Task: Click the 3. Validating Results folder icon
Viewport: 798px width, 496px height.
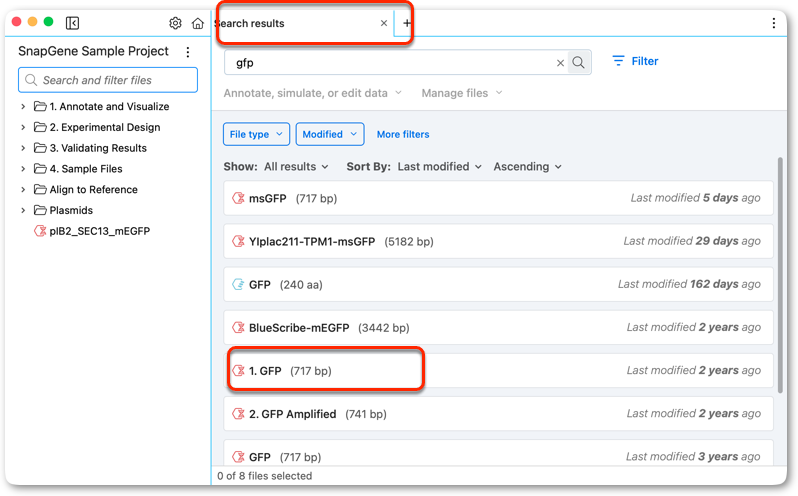Action: pos(40,148)
